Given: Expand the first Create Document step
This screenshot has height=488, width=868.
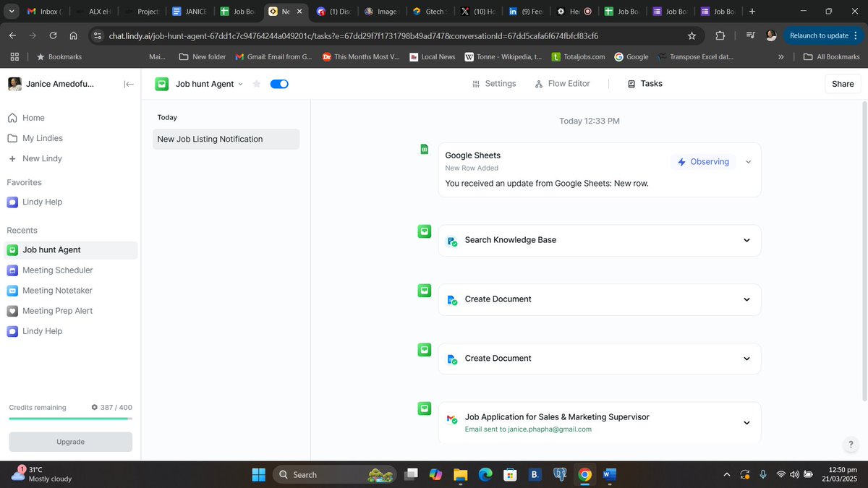Looking at the screenshot, I should (x=747, y=299).
